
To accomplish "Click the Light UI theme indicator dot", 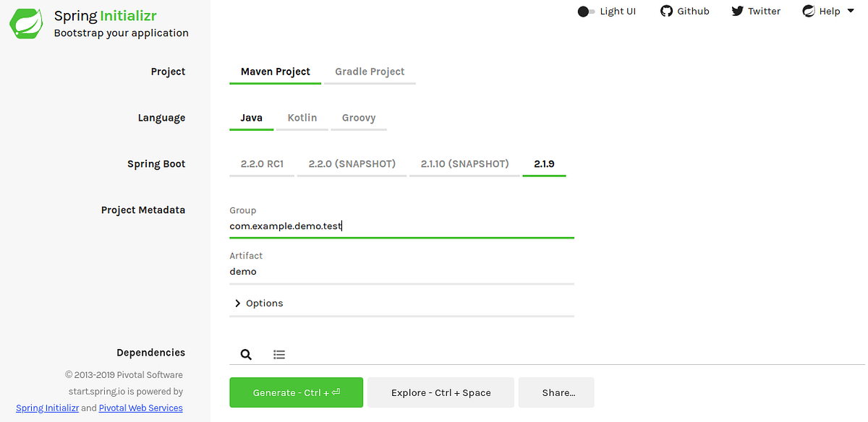I will tap(582, 12).
